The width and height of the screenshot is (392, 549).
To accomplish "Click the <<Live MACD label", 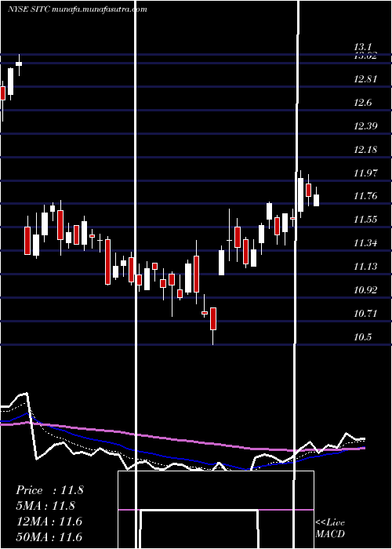I will coord(330,528).
